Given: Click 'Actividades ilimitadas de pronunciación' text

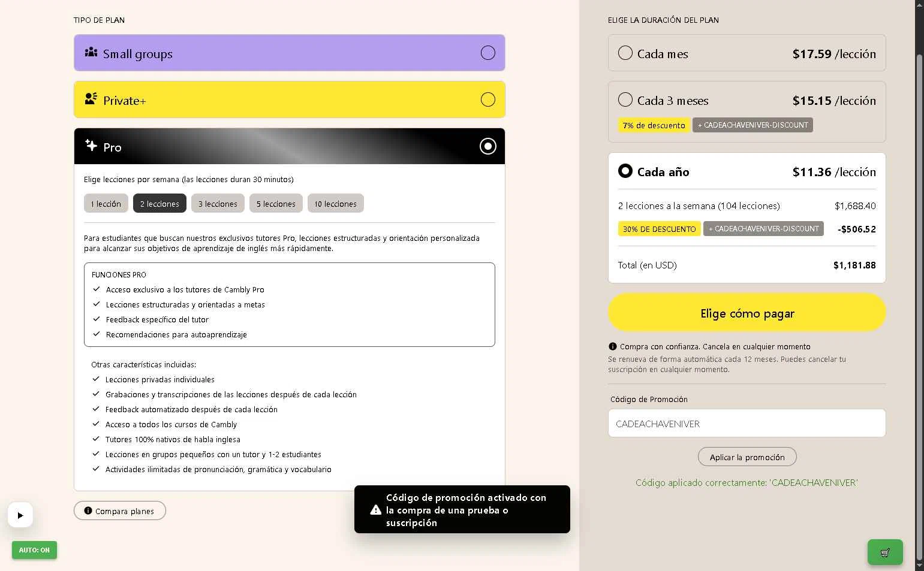Looking at the screenshot, I should (218, 469).
